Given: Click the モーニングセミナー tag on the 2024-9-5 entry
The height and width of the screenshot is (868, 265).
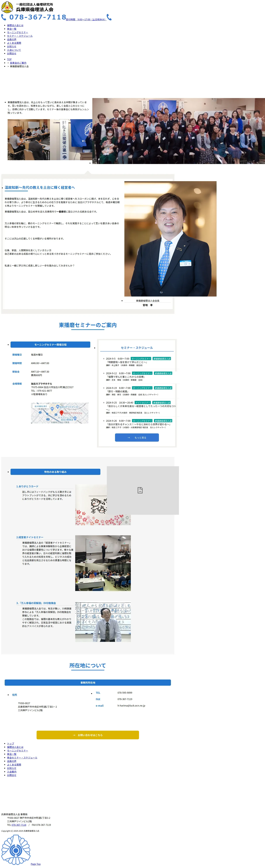Looking at the screenshot, I should [141, 359].
